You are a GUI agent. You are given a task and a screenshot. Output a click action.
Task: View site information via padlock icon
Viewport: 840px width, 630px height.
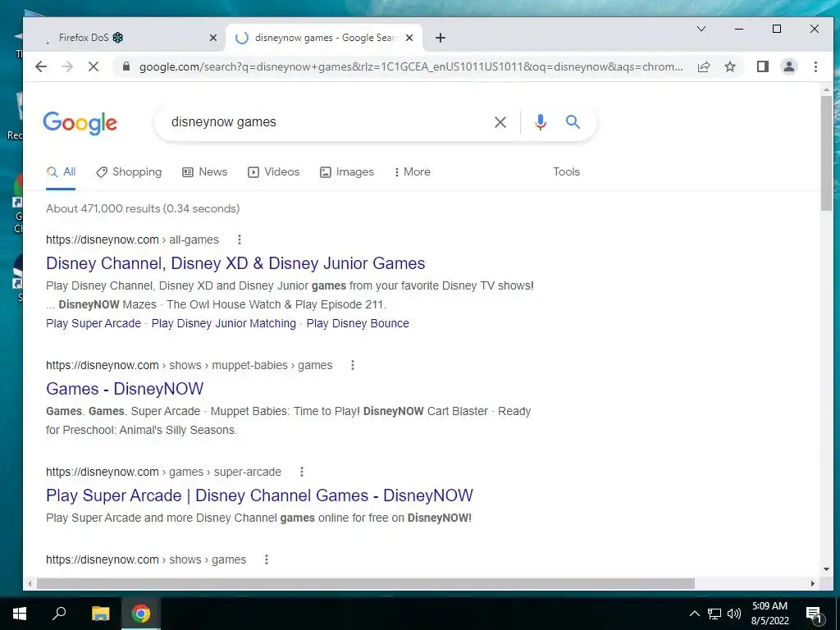126,66
